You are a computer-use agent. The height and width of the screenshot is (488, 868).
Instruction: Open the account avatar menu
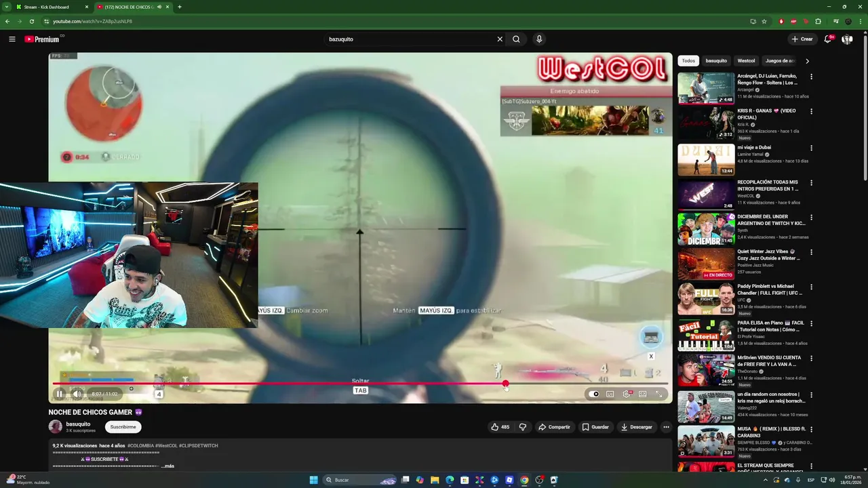pyautogui.click(x=847, y=39)
